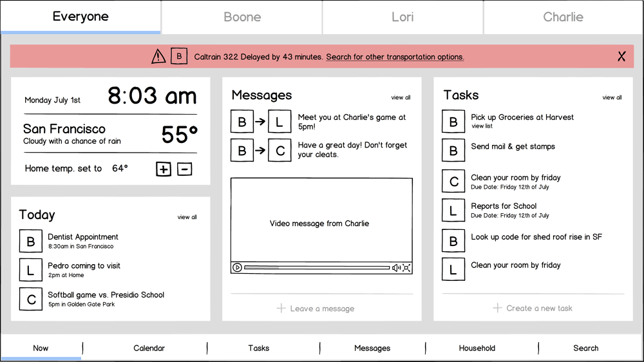Viewport: 644px width, 362px height.
Task: Click the B badge beside Send mail task
Action: pos(453,150)
